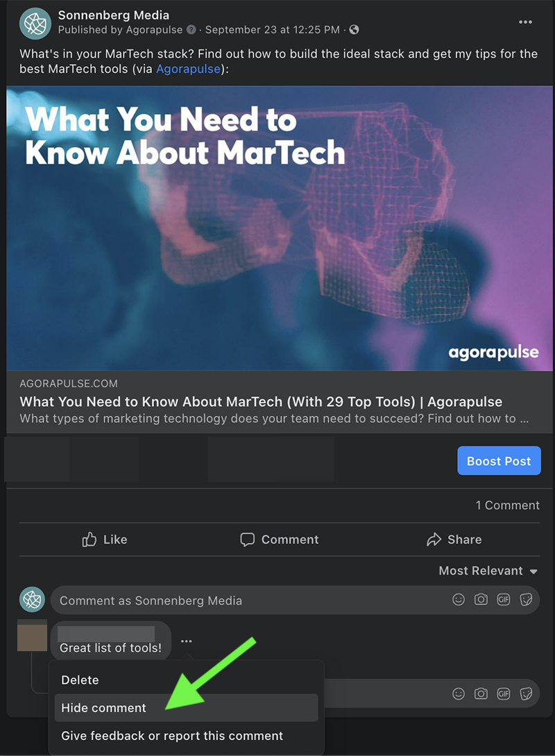Select Give feedback or report this comment
Viewport: 555px width, 756px height.
[172, 736]
